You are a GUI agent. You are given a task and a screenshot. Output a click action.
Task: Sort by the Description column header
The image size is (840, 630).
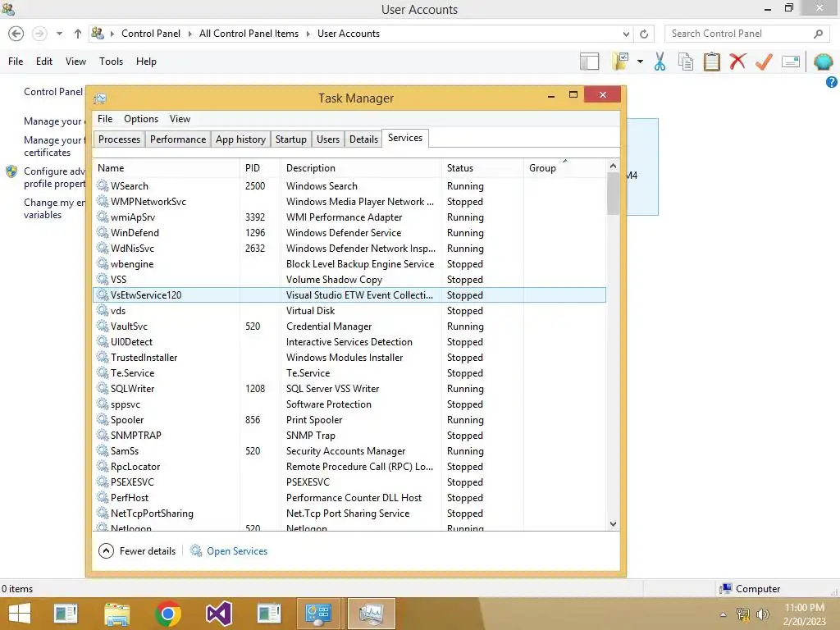(362, 168)
